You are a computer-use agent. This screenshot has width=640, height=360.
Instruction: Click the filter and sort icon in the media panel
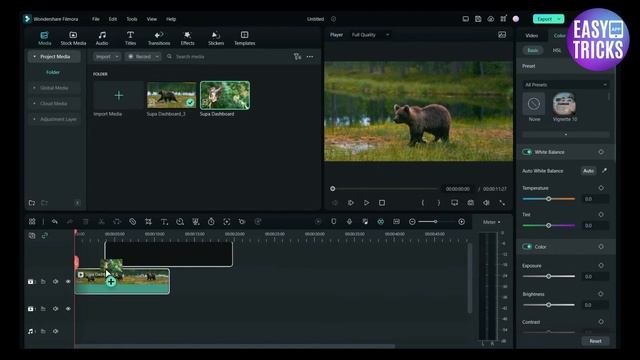coord(297,57)
